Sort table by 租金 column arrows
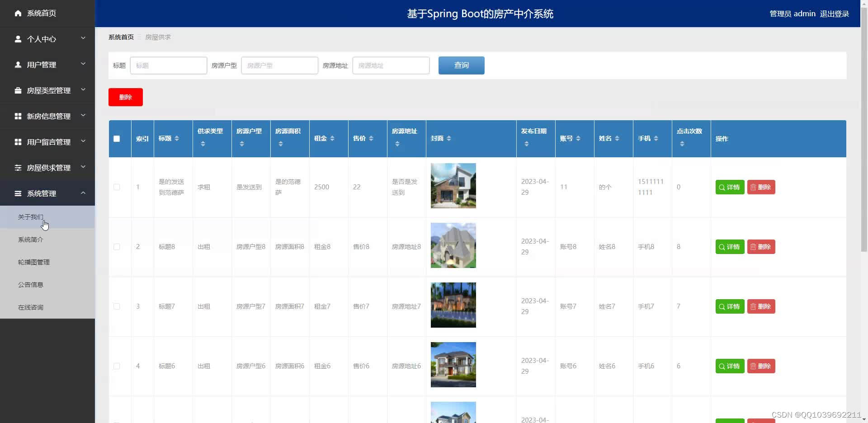 point(332,138)
